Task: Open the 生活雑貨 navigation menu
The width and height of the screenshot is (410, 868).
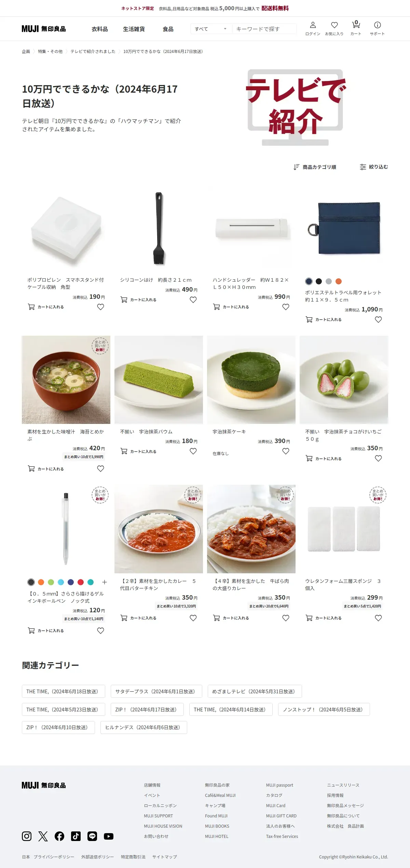Action: click(134, 29)
